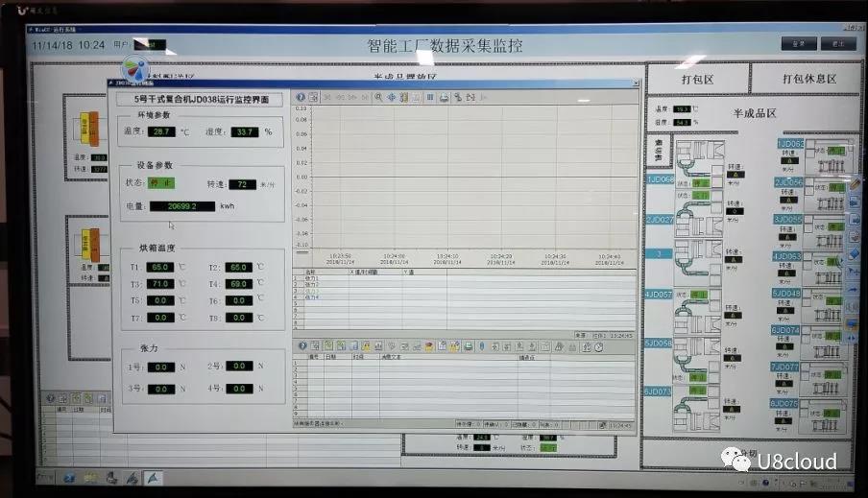The width and height of the screenshot is (868, 498).
Task: Click the zoom magnifier in trend toolbar
Action: click(x=378, y=98)
